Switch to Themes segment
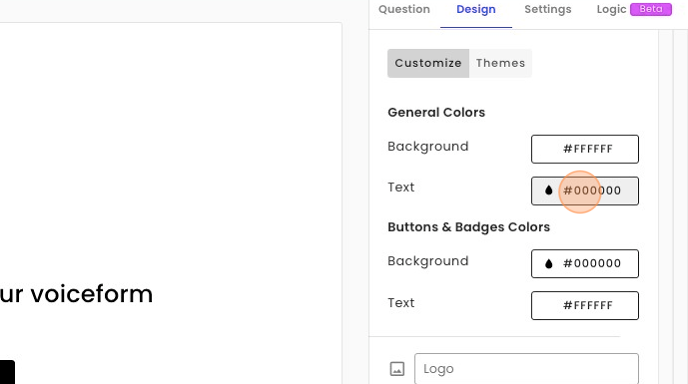Viewport: 688px width, 384px height. 500,63
